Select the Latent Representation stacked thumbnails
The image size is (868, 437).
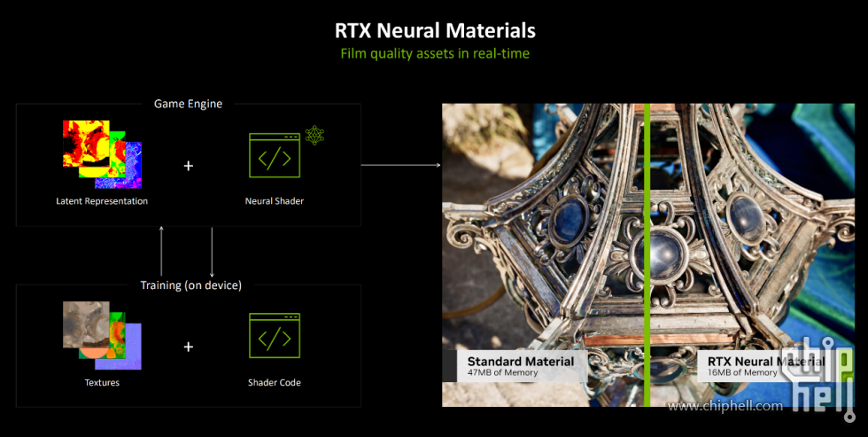(102, 154)
